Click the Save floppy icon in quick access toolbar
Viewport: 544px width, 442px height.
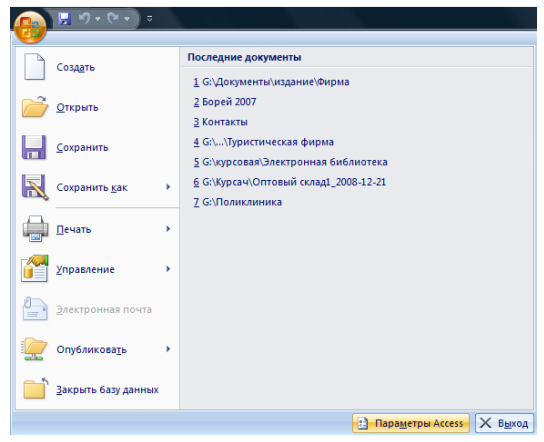pyautogui.click(x=65, y=18)
